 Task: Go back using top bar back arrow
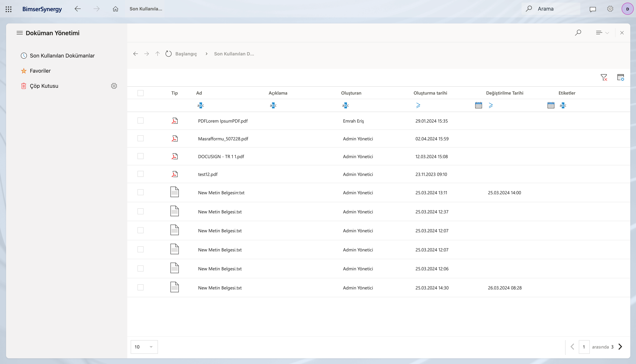78,9
